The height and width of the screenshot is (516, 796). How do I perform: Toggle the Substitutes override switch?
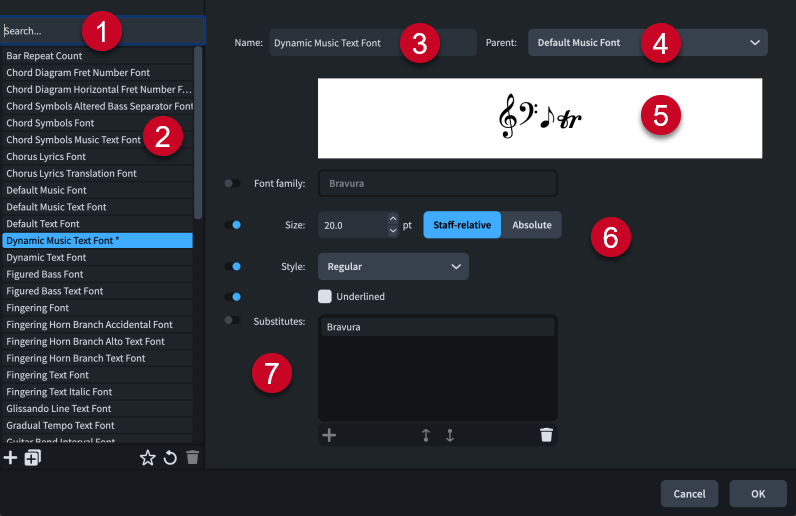[x=233, y=320]
